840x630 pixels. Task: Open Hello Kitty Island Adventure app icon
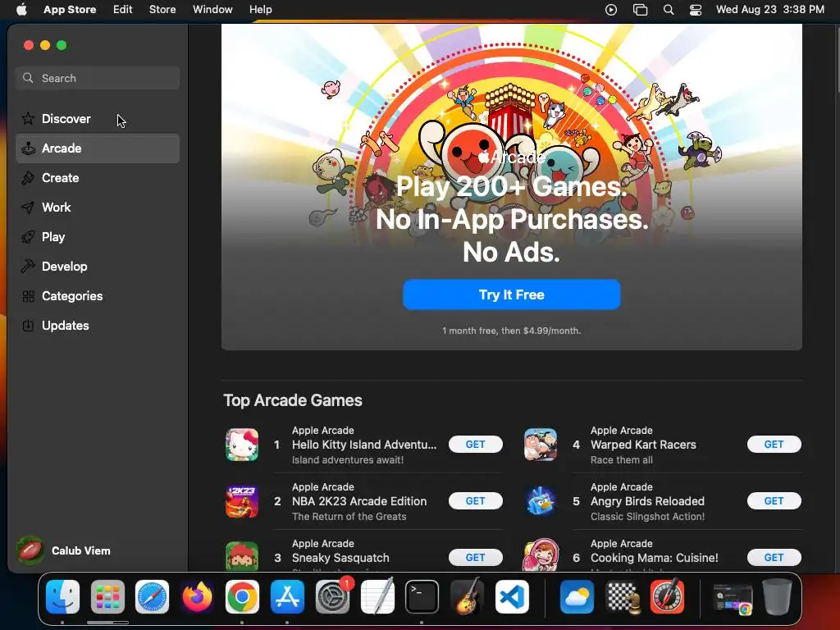click(242, 445)
